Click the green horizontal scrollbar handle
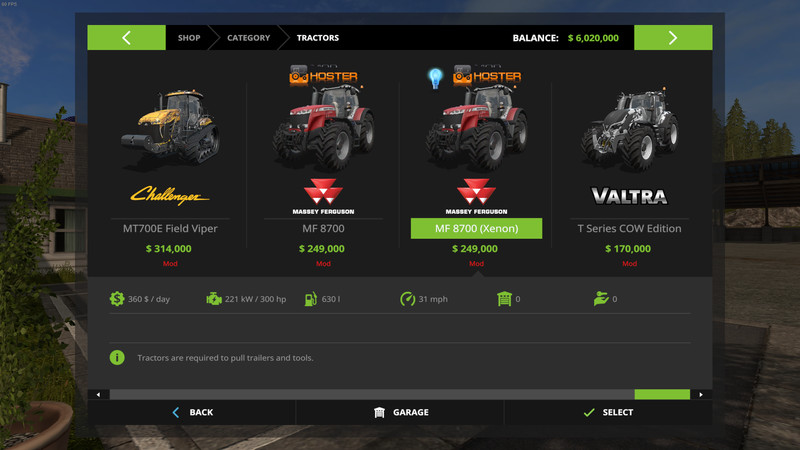This screenshot has height=450, width=800. click(x=662, y=394)
